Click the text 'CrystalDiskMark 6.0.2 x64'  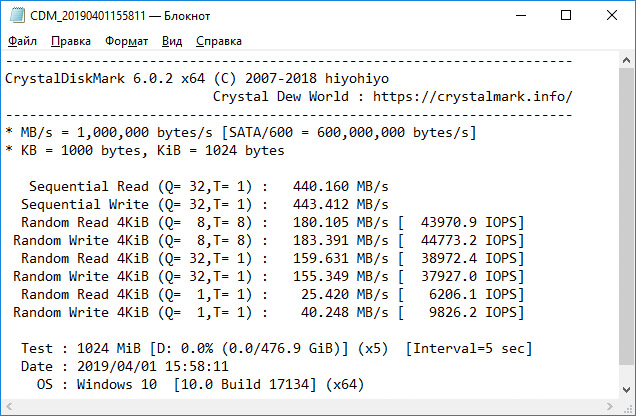(x=105, y=78)
